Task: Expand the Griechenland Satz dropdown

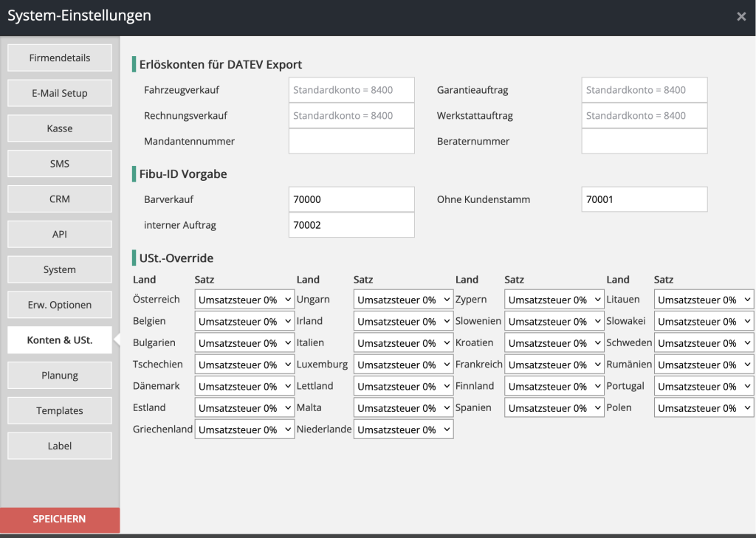Action: click(x=244, y=430)
